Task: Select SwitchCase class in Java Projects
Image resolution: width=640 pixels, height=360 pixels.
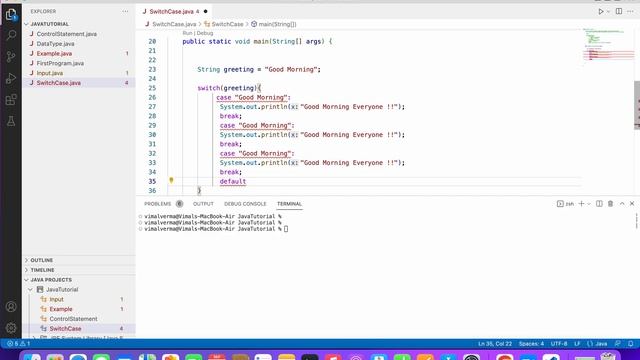Action: (x=79, y=329)
